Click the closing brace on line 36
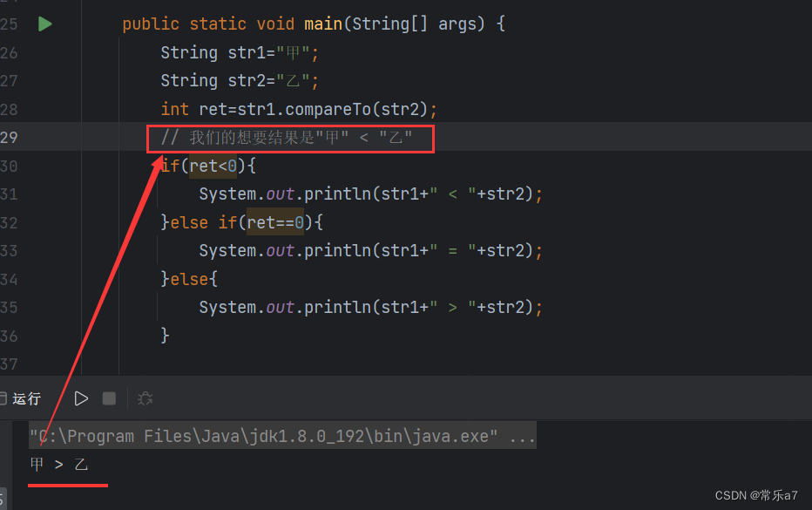 (x=166, y=336)
